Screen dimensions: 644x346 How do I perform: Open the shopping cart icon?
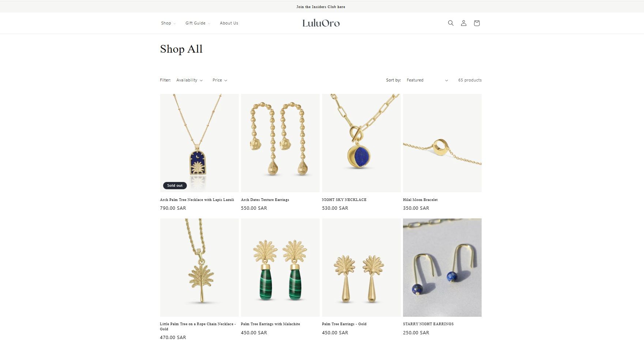coord(477,23)
